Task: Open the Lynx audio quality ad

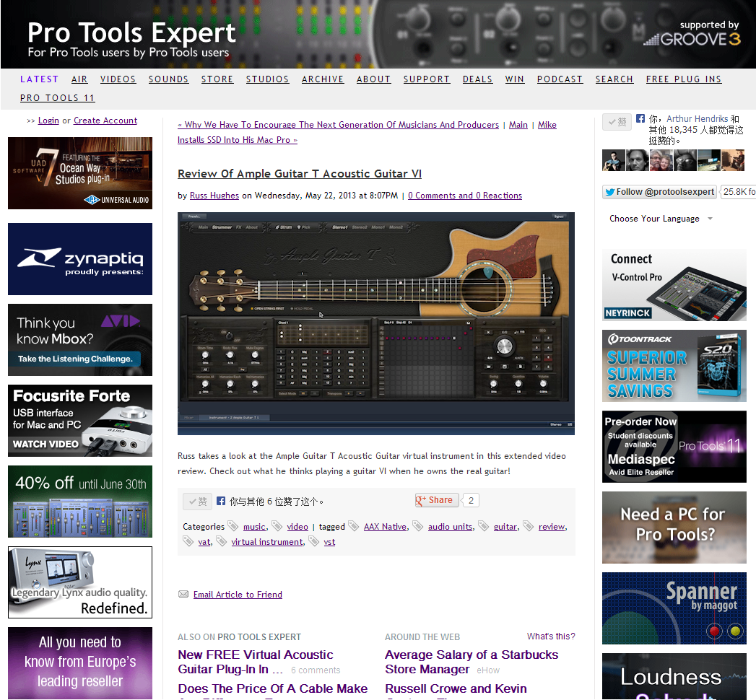Action: [80, 582]
